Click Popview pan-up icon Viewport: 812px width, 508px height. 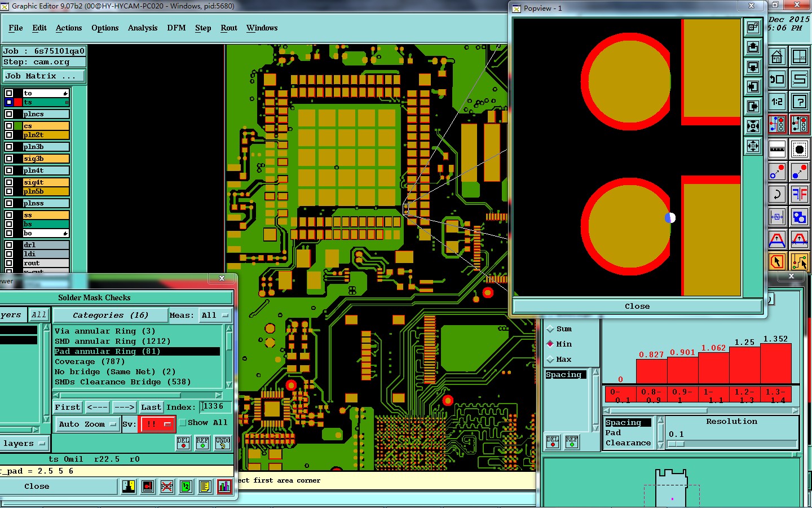click(x=753, y=47)
